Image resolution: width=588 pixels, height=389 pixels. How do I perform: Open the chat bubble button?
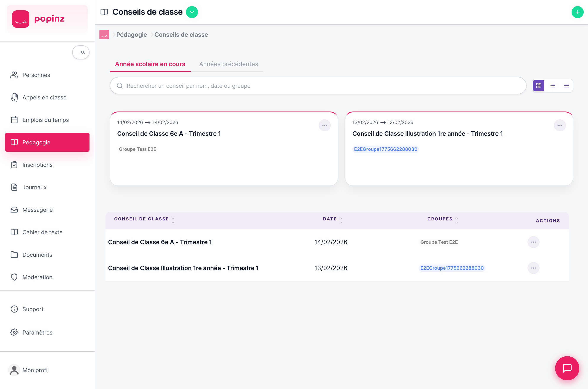(567, 368)
